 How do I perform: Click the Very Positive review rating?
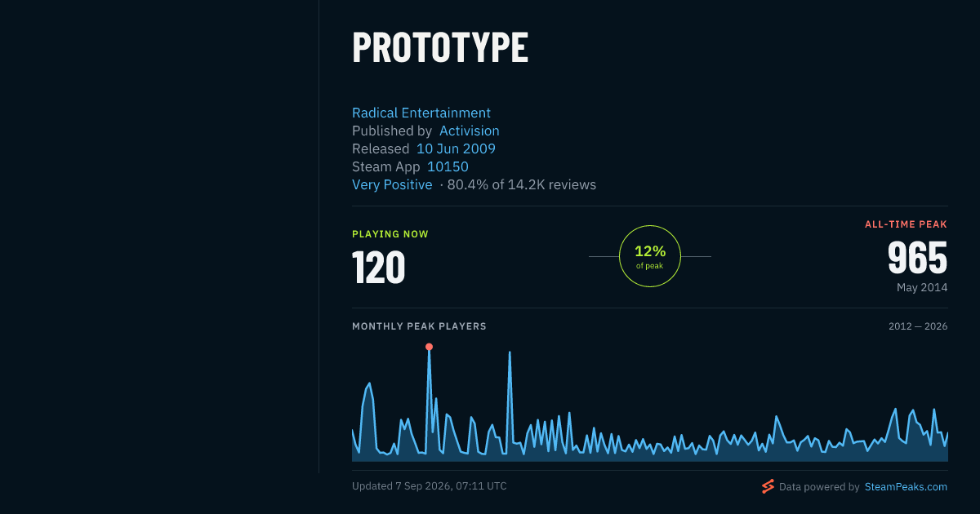coord(392,184)
